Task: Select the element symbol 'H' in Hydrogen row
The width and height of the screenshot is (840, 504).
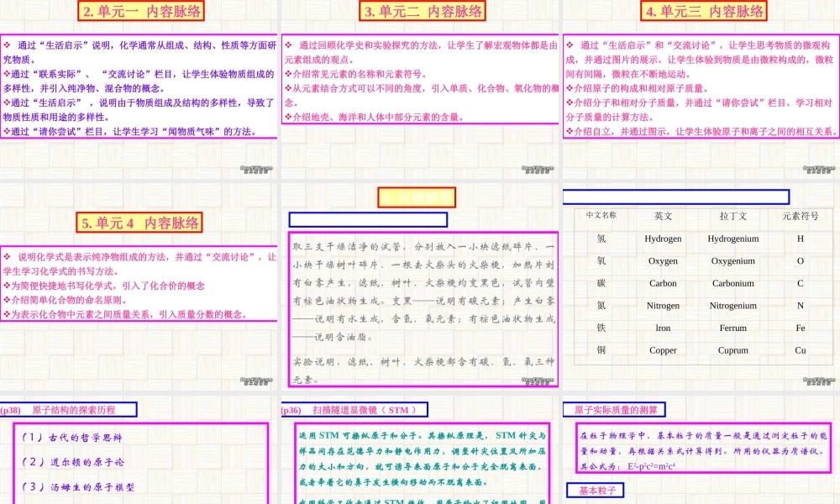Action: point(801,239)
